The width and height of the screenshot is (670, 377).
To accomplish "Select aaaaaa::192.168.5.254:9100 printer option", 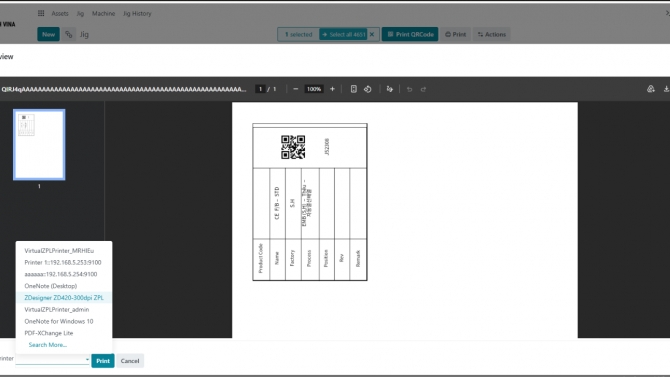I will click(x=64, y=274).
